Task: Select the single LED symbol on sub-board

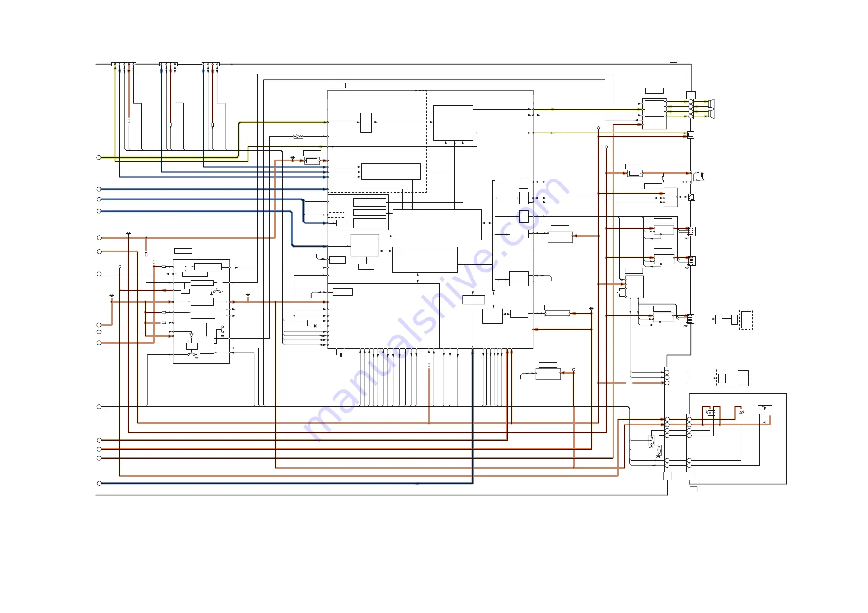Action: pyautogui.click(x=741, y=412)
